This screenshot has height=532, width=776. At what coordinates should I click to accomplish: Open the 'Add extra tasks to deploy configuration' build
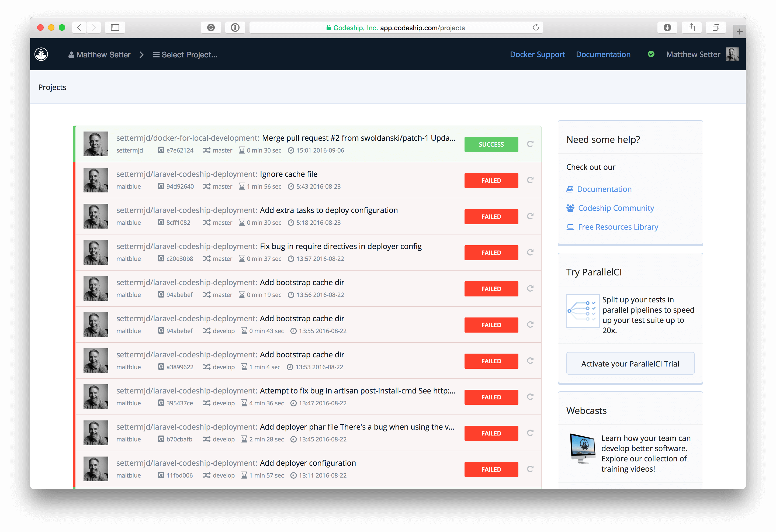coord(328,210)
